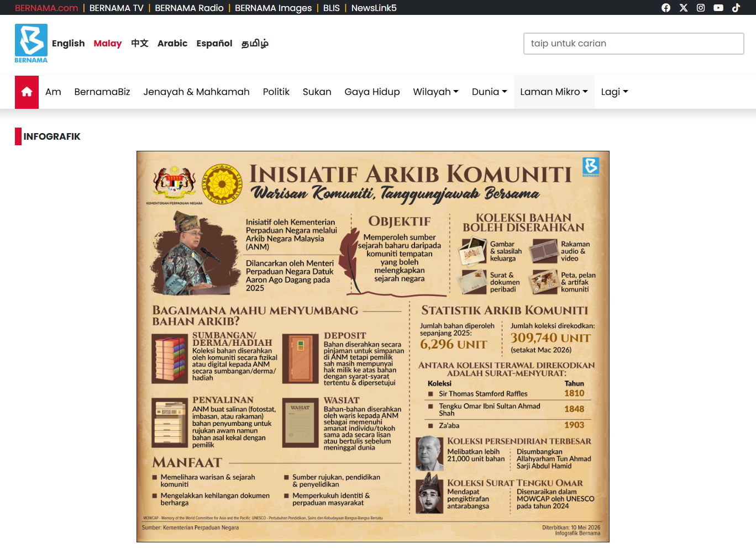Screen dimensions: 756x554
Task: Switch site language to Tamil தமிழ்
Action: (x=255, y=43)
